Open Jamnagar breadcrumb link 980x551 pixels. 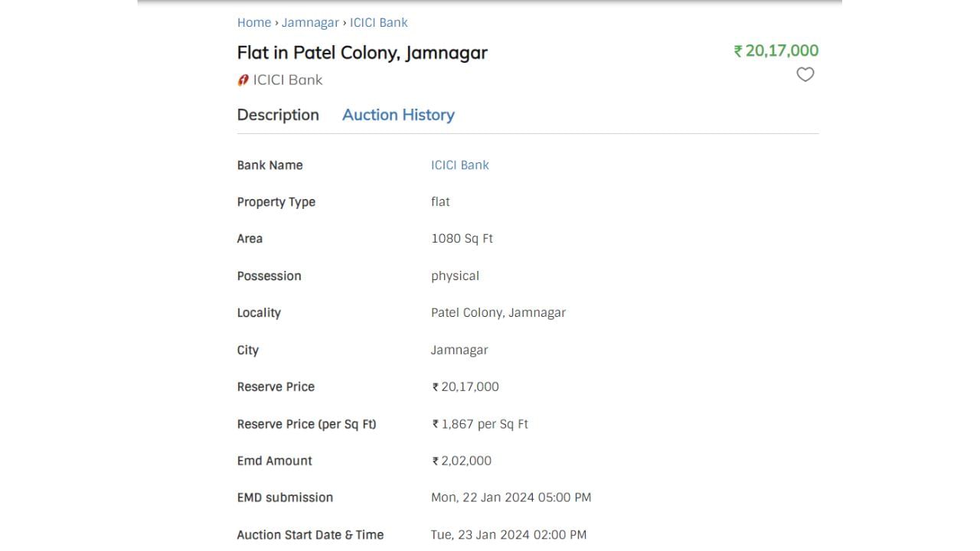pyautogui.click(x=310, y=22)
